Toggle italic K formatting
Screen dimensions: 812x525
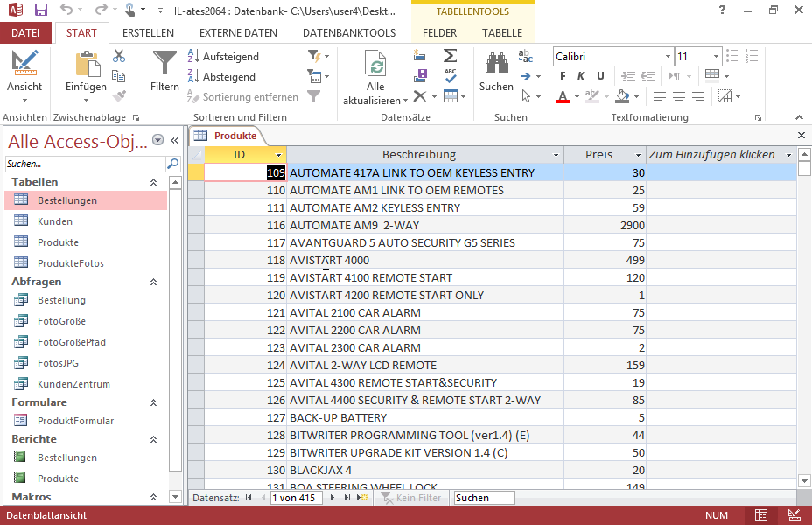click(581, 76)
